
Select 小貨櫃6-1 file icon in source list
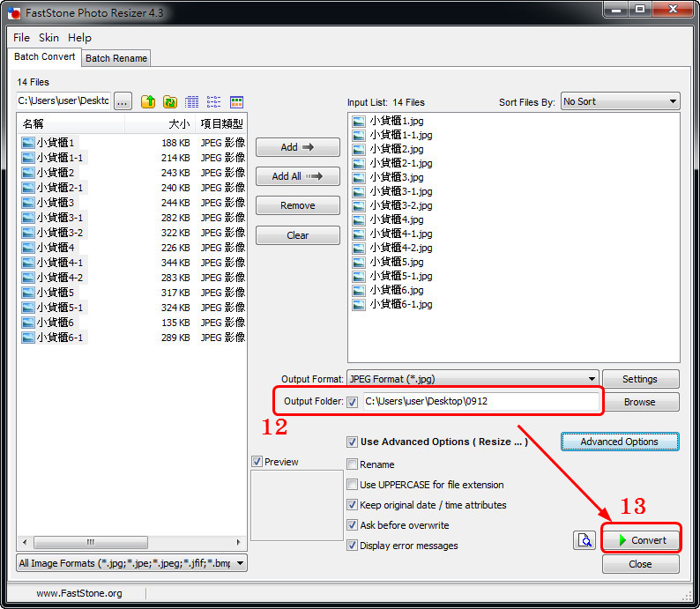click(x=28, y=338)
